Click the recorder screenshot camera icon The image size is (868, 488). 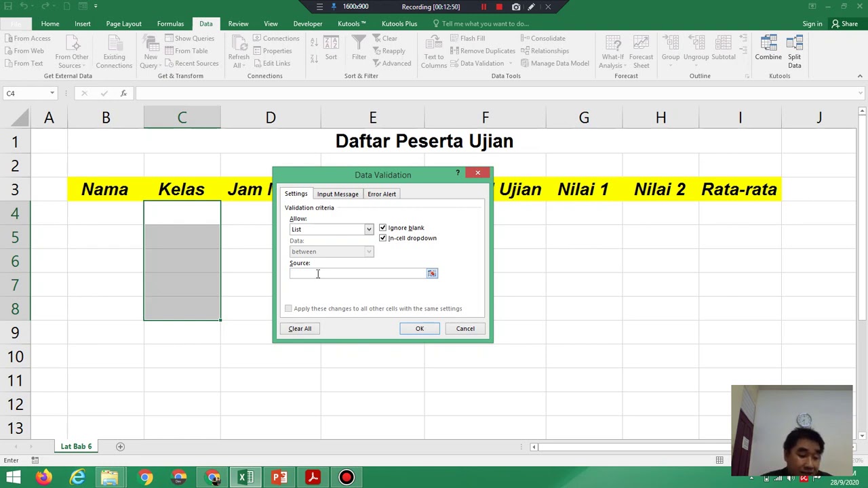coord(516,7)
